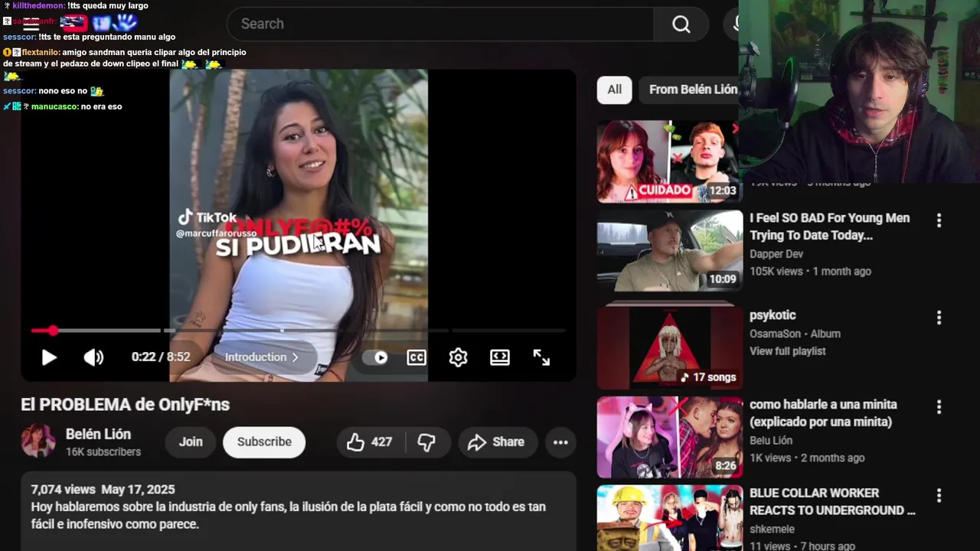Viewport: 980px width, 551px height.
Task: Share the video
Action: 496,442
